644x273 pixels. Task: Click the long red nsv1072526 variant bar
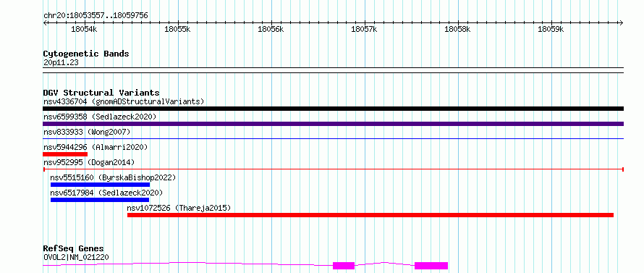click(x=370, y=215)
